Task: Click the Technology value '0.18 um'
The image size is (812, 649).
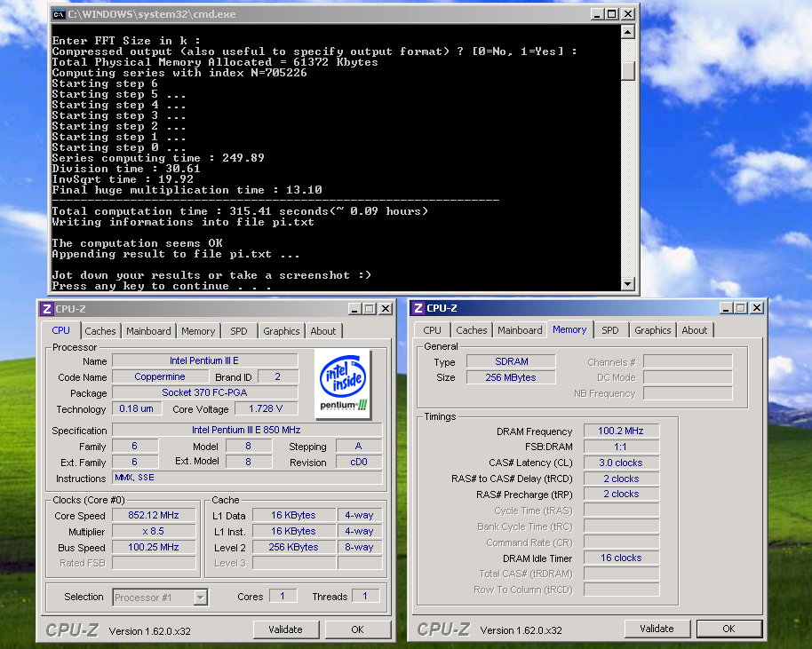Action: pyautogui.click(x=137, y=408)
